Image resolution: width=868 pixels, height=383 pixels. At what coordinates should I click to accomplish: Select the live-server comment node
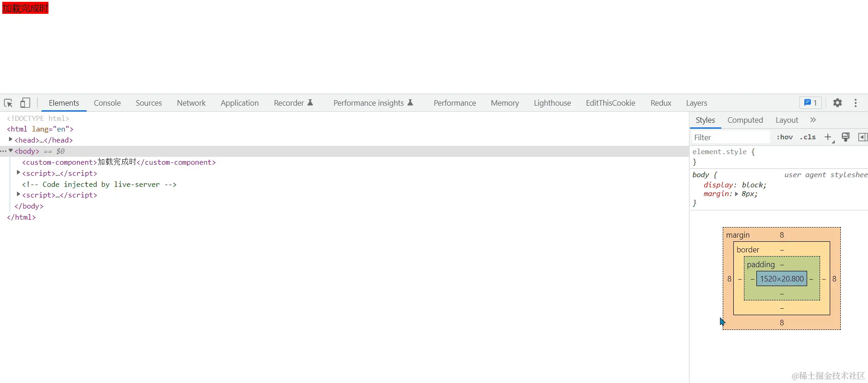(99, 184)
